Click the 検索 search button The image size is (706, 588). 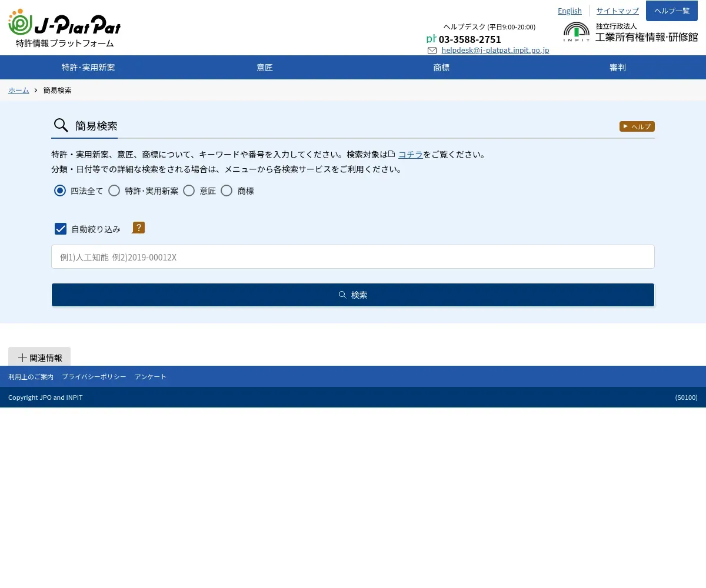point(353,295)
